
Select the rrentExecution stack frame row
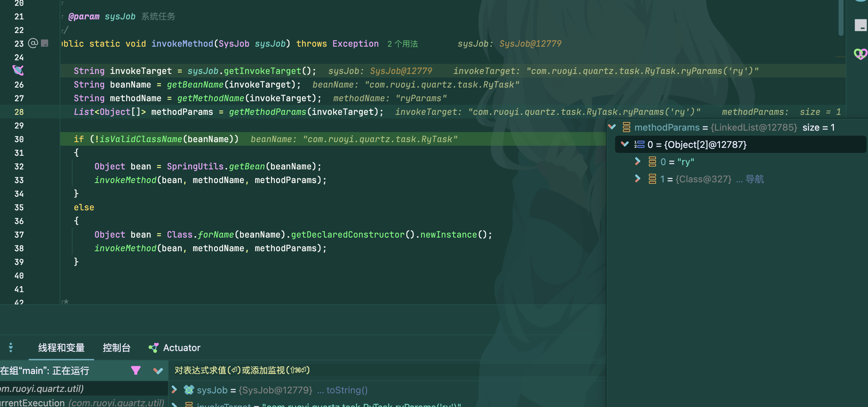point(84,402)
